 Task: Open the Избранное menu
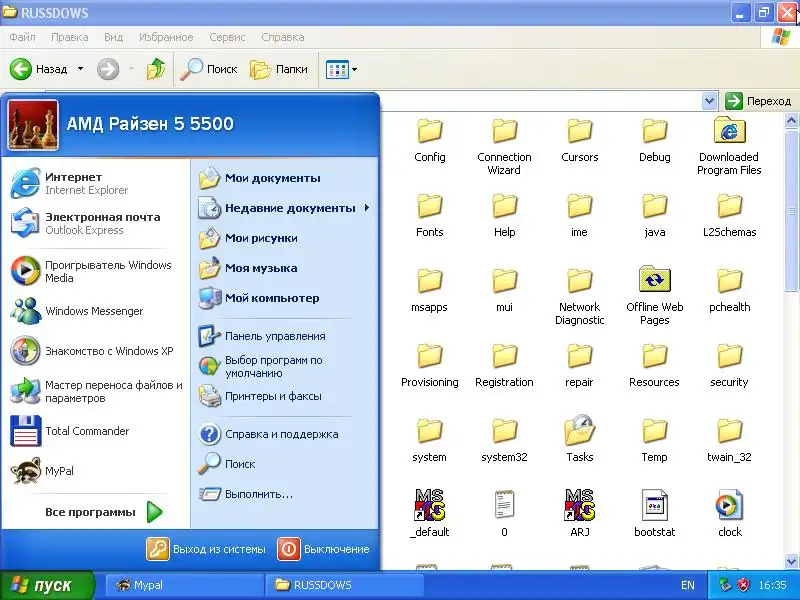pos(166,37)
